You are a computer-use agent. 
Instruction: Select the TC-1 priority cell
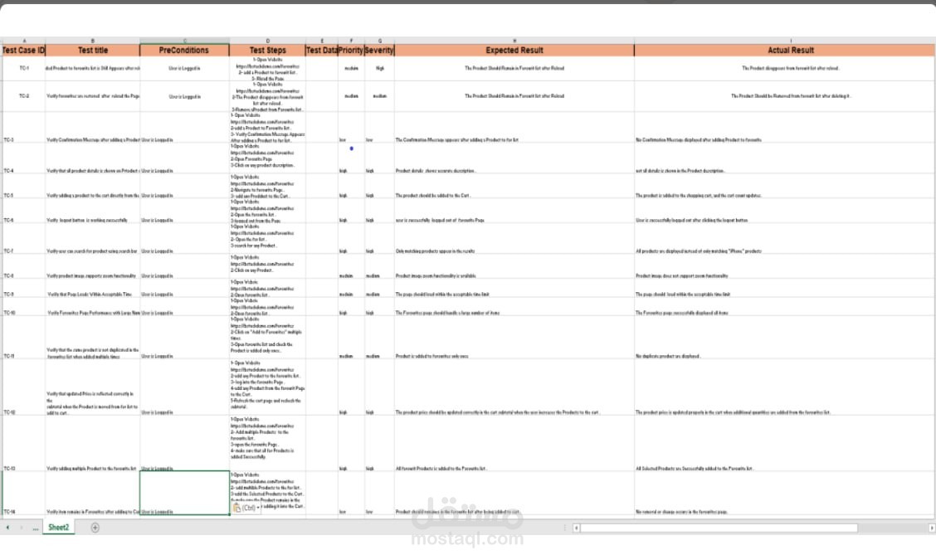pos(351,69)
